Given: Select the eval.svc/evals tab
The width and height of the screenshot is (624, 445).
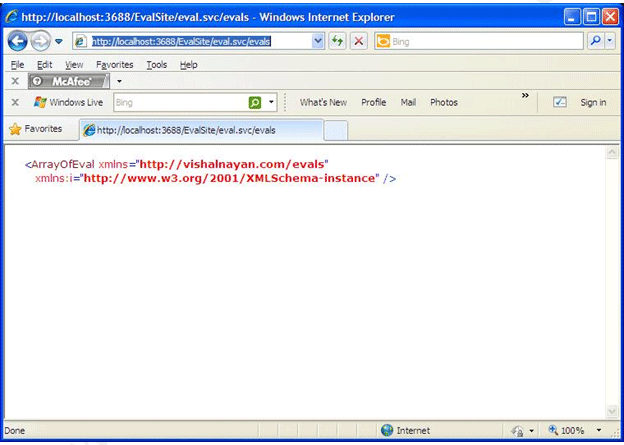Looking at the screenshot, I should [x=201, y=130].
